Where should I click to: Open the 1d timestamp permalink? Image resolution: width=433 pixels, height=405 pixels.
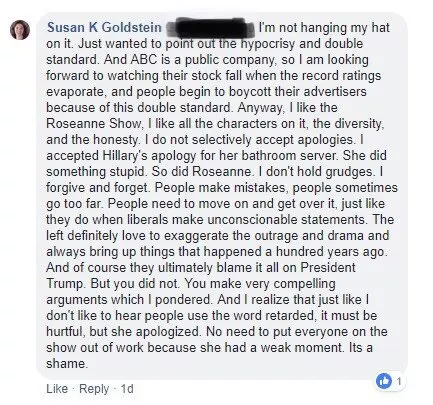click(x=127, y=389)
